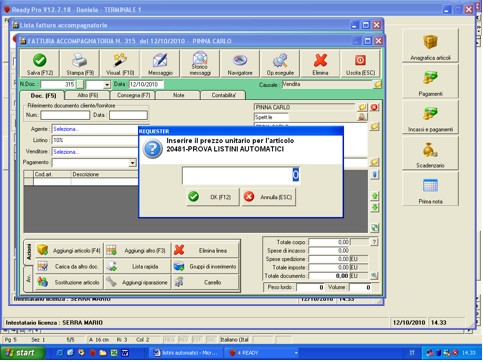The height and width of the screenshot is (362, 483).
Task: Open Pagamenti in side panel
Action: click(430, 82)
